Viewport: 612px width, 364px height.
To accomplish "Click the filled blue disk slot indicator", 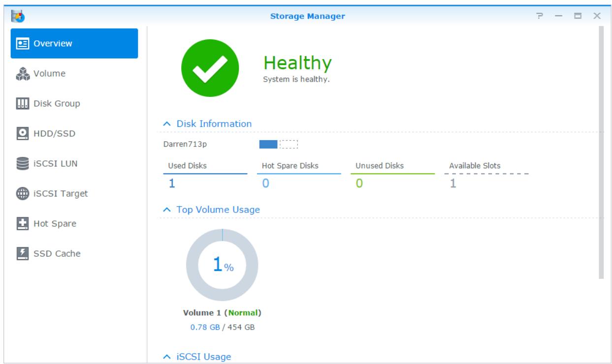I will point(268,144).
